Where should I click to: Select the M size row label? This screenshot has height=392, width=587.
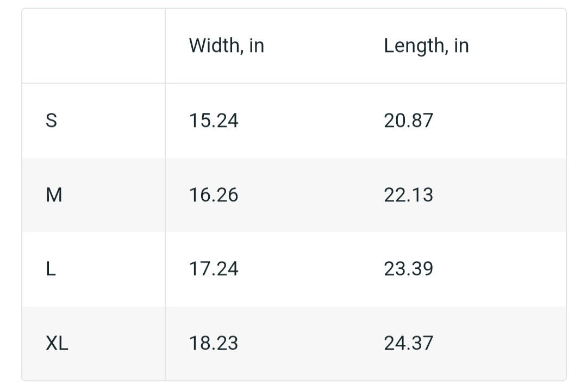(x=54, y=195)
